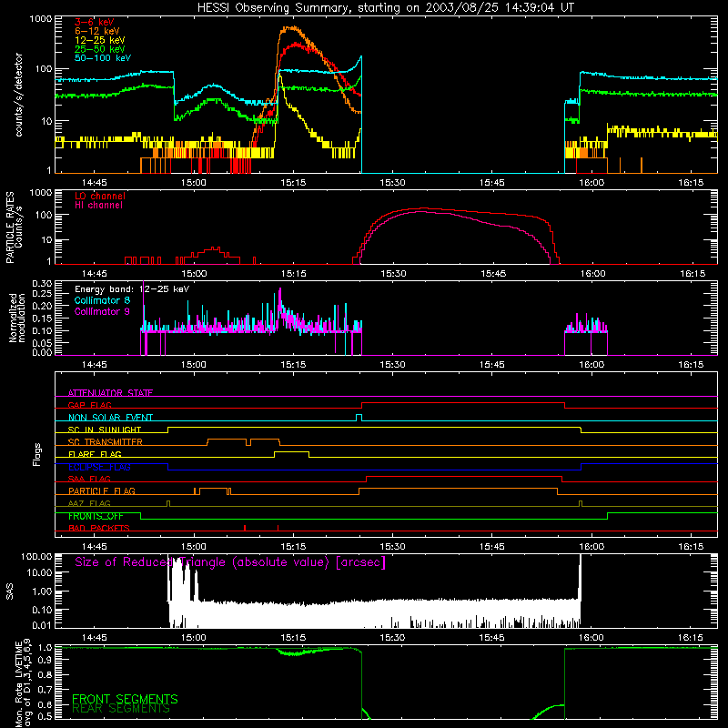The image size is (728, 728).
Task: Select the 'Collimator 8' legend label
Action: [102, 300]
